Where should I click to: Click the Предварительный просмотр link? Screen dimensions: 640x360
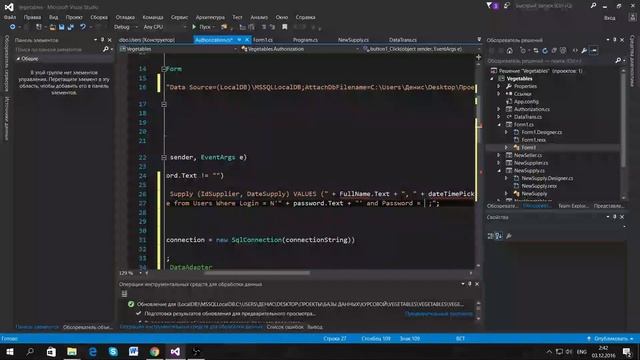[x=439, y=314]
